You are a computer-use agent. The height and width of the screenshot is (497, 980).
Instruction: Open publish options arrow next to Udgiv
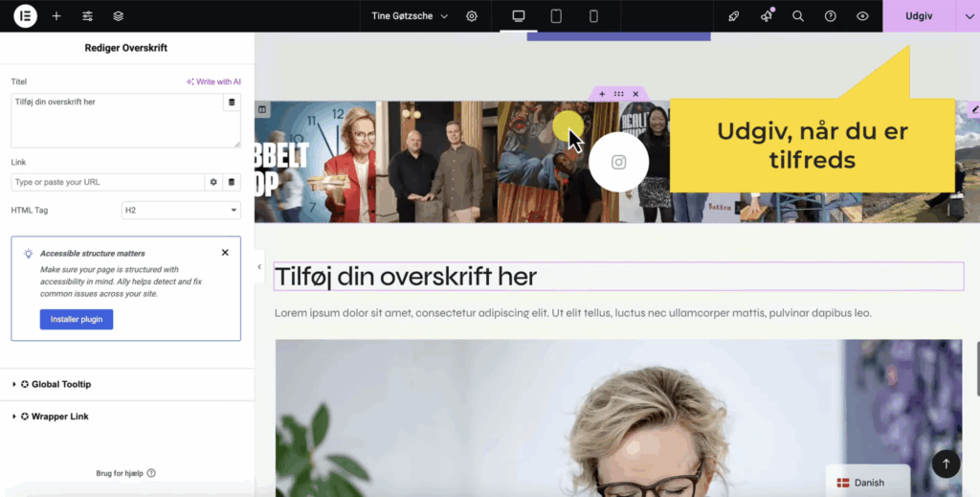(969, 15)
